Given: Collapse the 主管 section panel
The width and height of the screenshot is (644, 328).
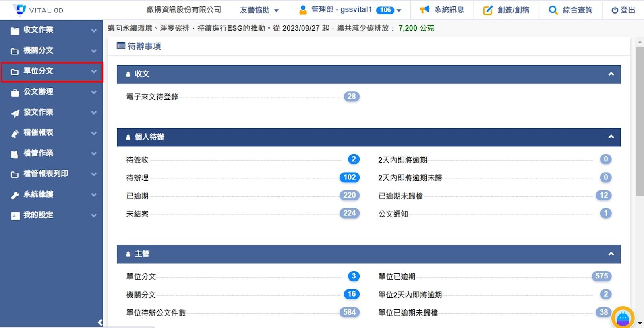Looking at the screenshot, I should [611, 254].
